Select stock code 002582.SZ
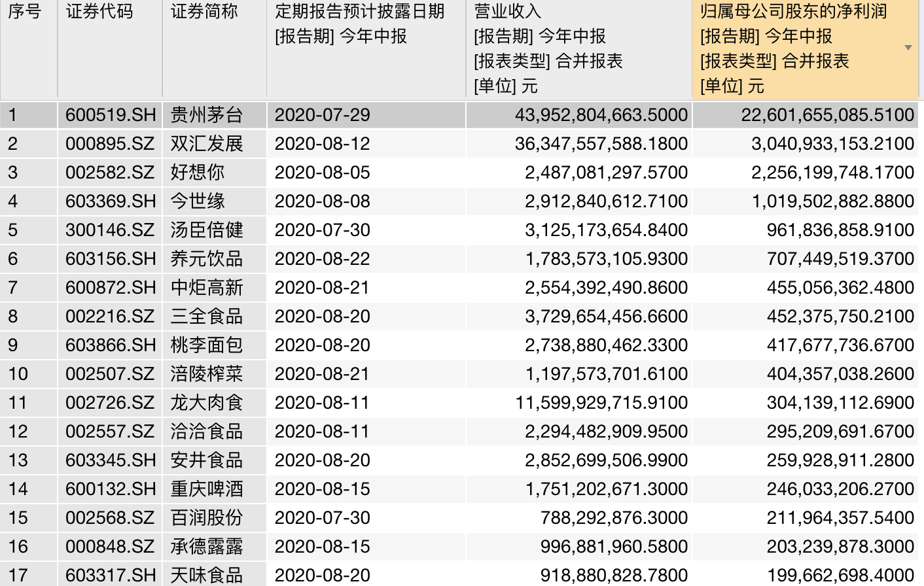 (110, 173)
